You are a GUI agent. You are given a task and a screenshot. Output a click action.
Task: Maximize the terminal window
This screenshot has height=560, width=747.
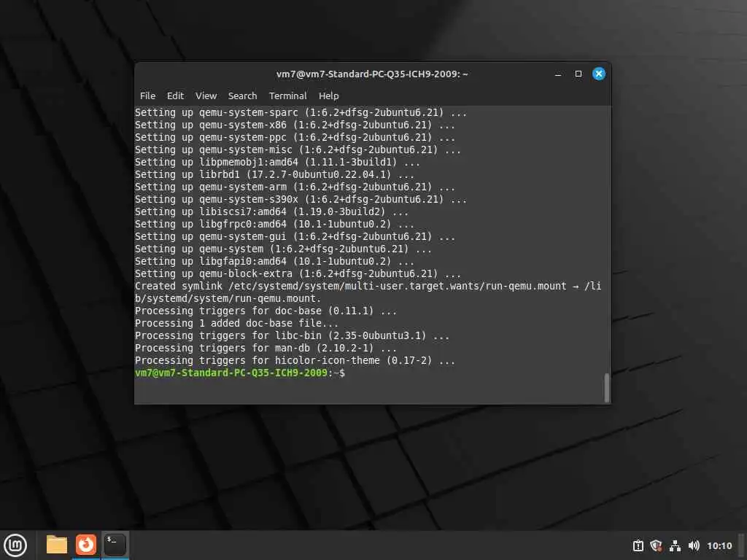click(x=578, y=74)
